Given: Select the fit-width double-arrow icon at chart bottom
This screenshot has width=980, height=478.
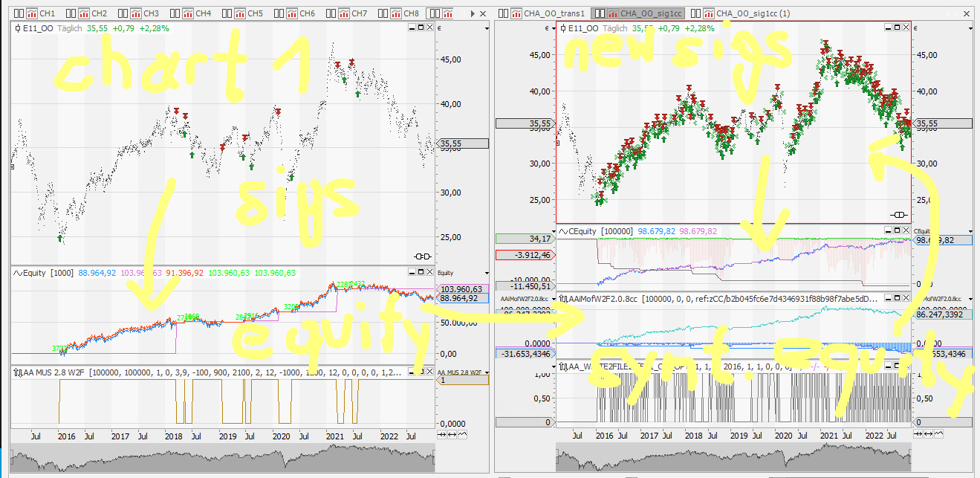Looking at the screenshot, I should (x=452, y=433).
